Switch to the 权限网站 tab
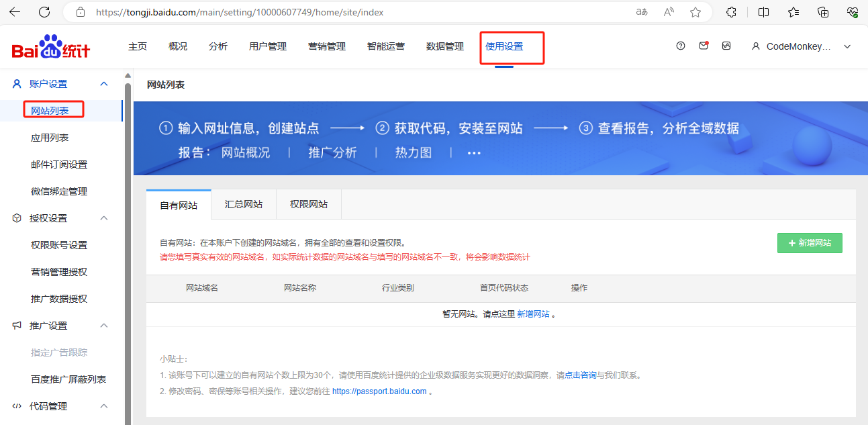 [x=309, y=204]
